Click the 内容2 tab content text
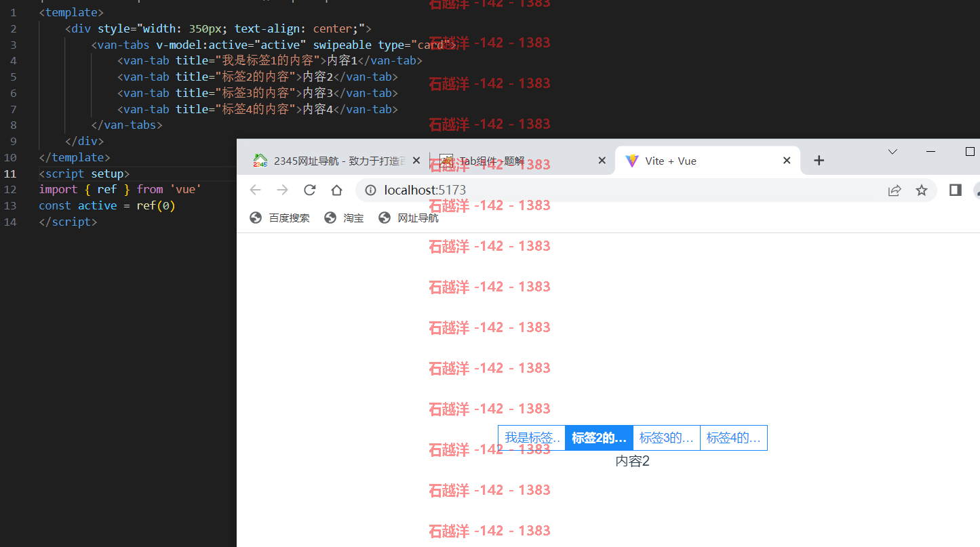 [633, 461]
